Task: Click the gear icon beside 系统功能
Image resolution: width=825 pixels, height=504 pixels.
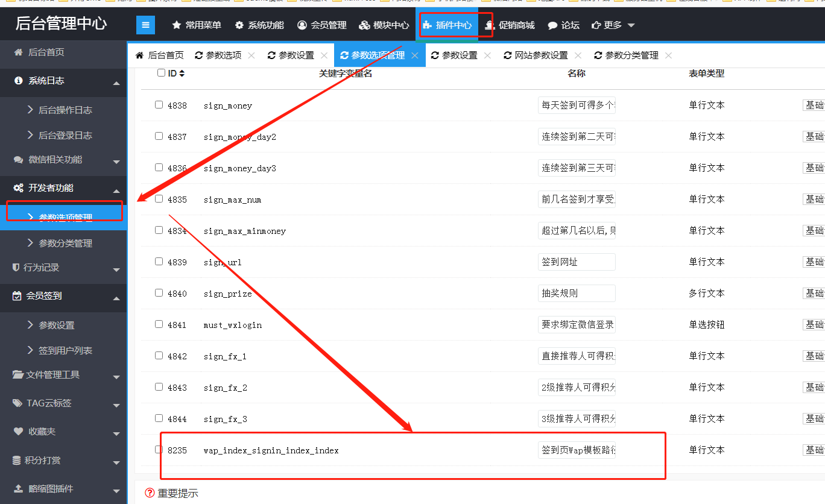Action: pos(239,25)
